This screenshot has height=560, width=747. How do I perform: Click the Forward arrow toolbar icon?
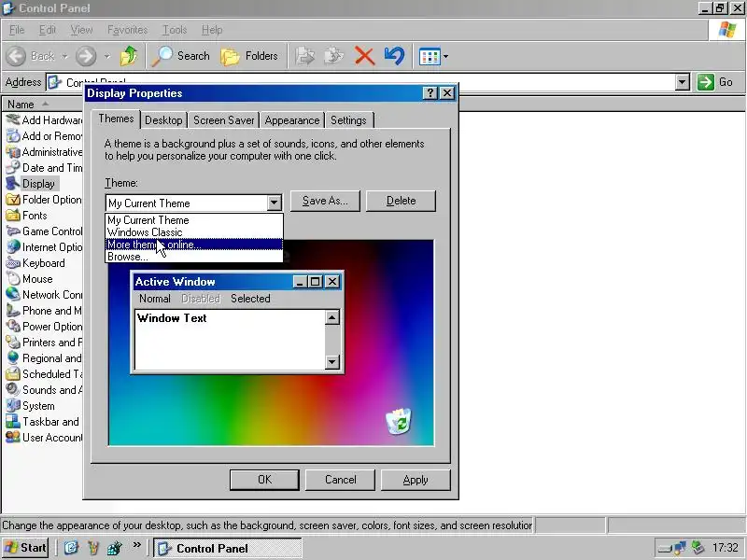click(x=86, y=56)
